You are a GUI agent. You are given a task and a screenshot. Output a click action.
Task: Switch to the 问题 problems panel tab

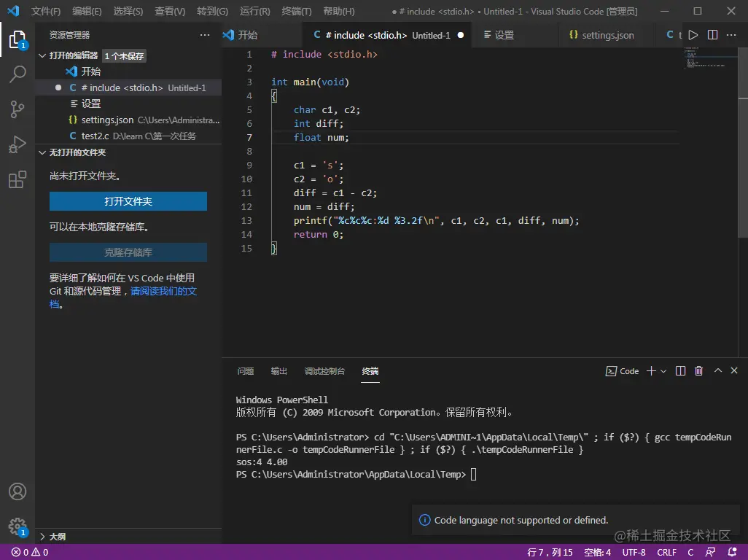tap(245, 371)
